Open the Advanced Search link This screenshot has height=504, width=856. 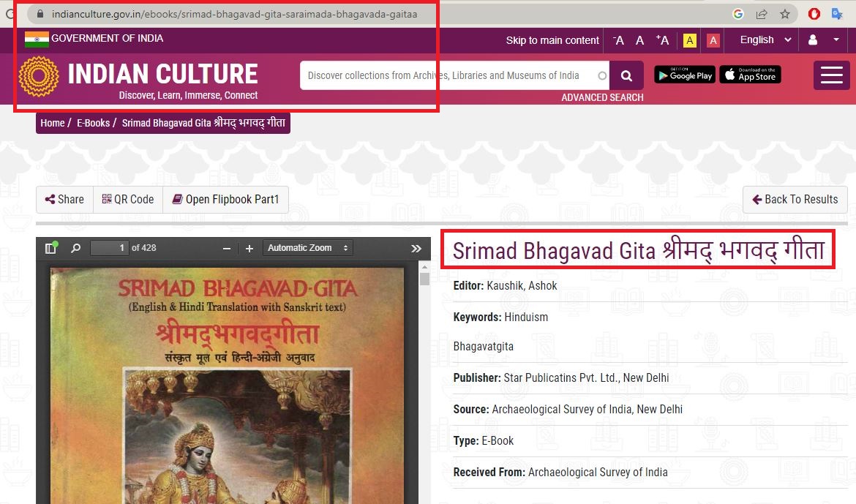click(x=602, y=97)
